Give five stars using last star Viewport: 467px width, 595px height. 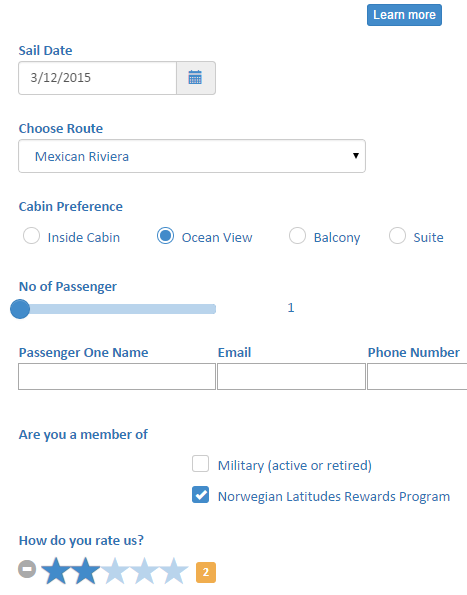point(174,570)
